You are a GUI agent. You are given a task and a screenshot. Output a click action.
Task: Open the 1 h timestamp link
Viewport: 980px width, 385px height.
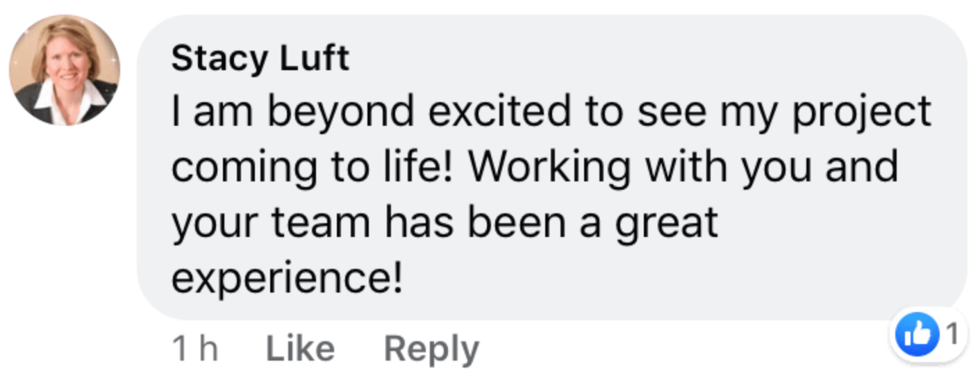coord(194,349)
